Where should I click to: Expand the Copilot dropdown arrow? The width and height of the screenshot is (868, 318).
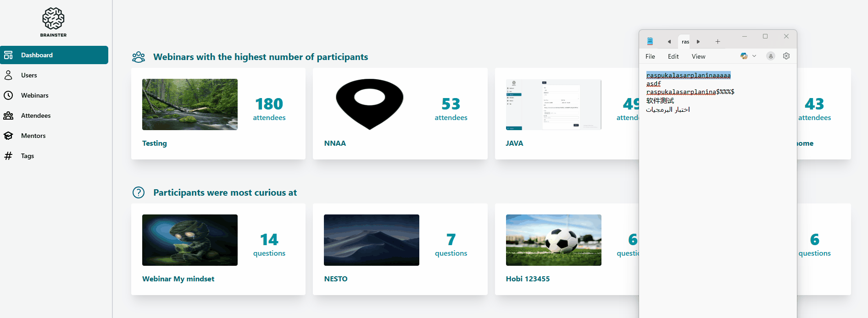(754, 56)
